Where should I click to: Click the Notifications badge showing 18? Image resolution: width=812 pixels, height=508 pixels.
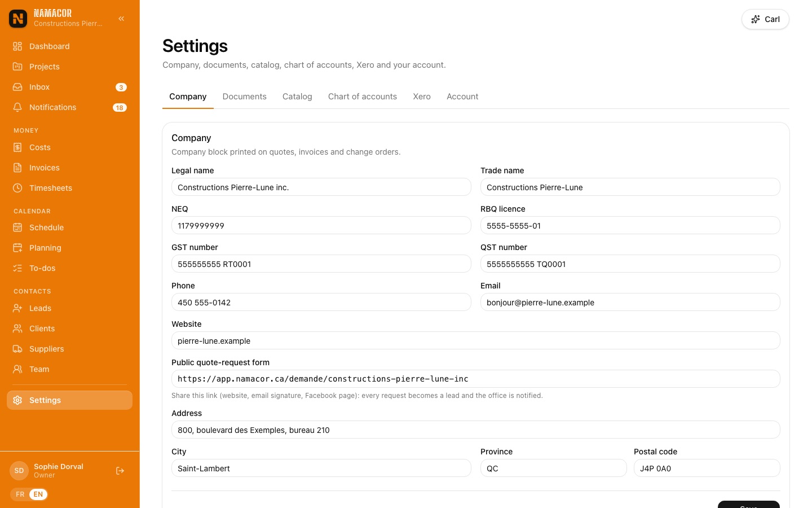pos(120,107)
